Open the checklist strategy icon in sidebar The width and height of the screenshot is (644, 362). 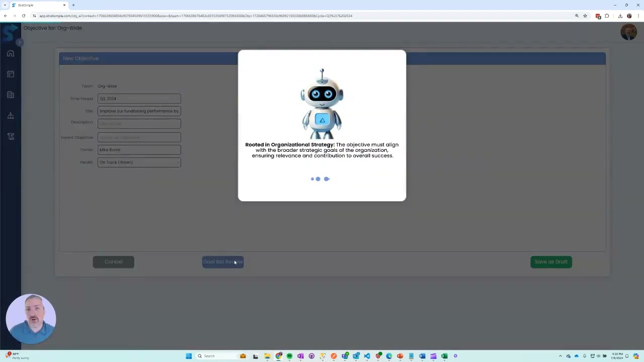click(11, 136)
